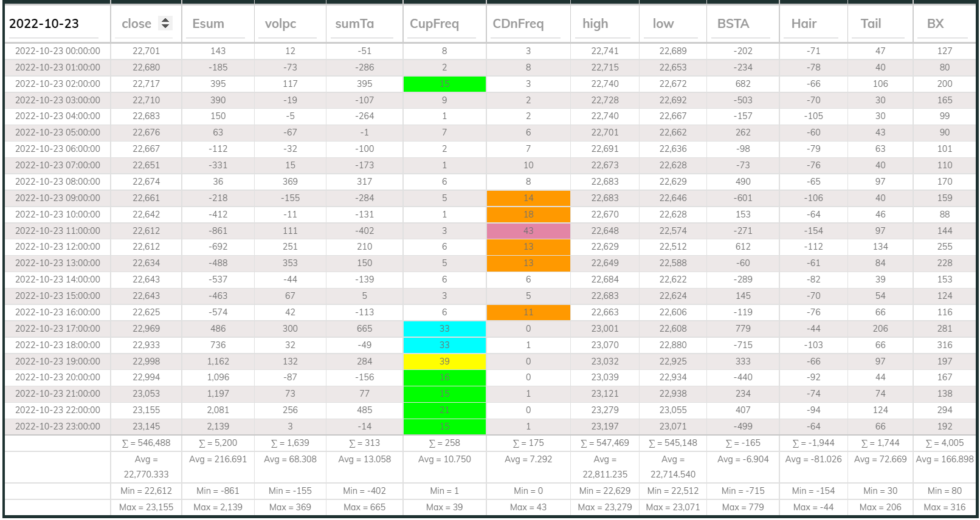Select orange CDnFreq cell showing 11
The image size is (980, 520).
click(x=528, y=312)
